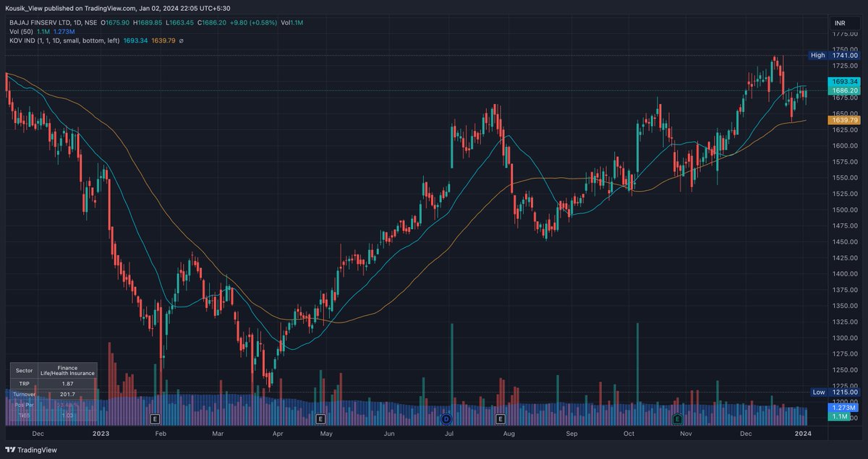
Task: Click the 1693.34 teal price tag
Action: pos(845,82)
